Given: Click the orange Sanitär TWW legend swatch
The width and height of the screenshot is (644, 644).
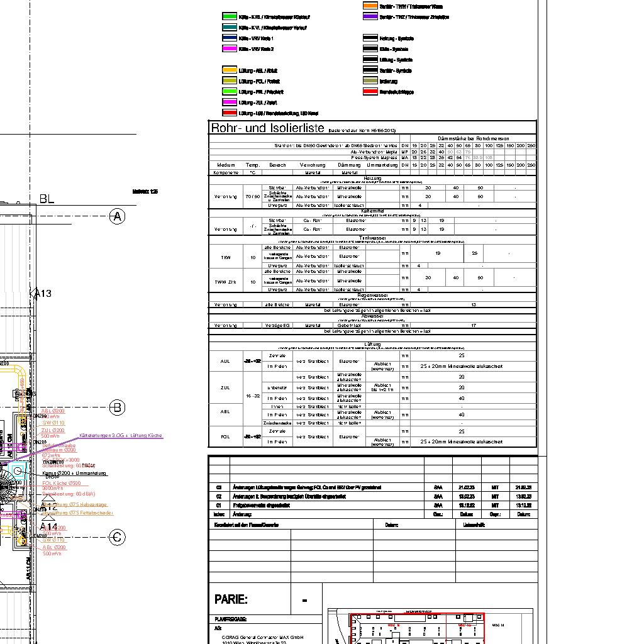Looking at the screenshot, I should [x=370, y=6].
